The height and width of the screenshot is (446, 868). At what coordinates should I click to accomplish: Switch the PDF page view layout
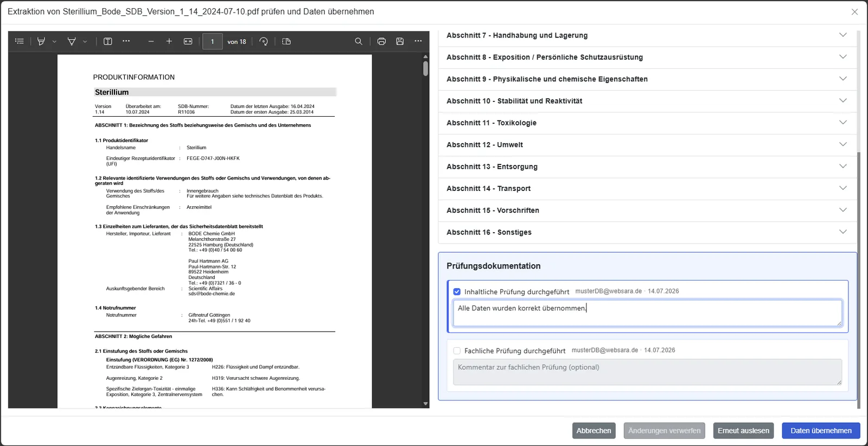[x=286, y=41]
